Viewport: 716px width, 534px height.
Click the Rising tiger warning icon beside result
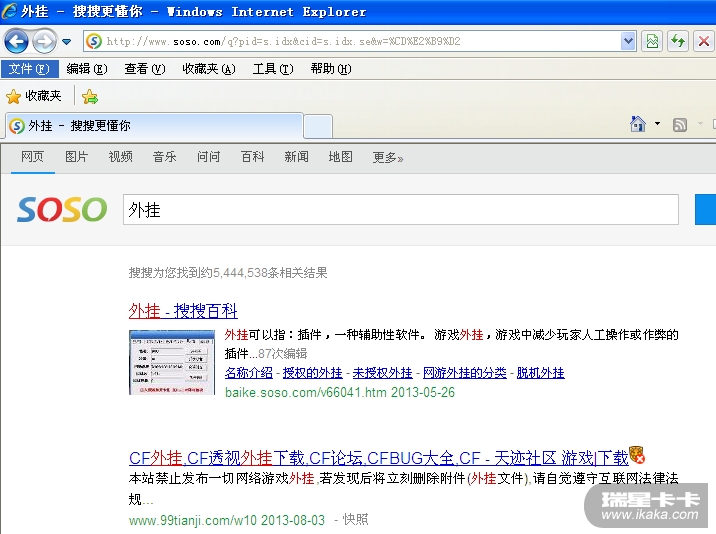tap(637, 455)
